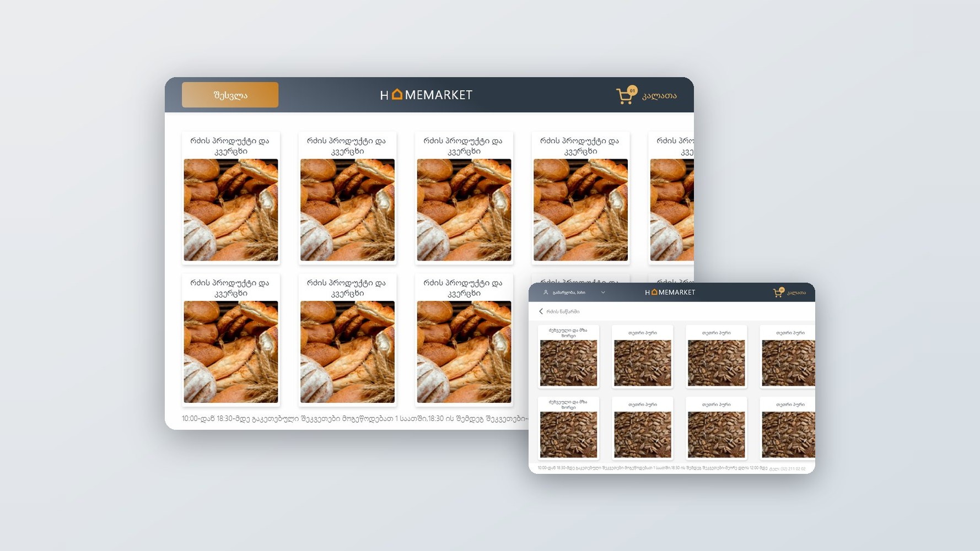The image size is (980, 551).
Task: Go back using arrow beside რძის ნაწარმი
Action: tap(541, 311)
